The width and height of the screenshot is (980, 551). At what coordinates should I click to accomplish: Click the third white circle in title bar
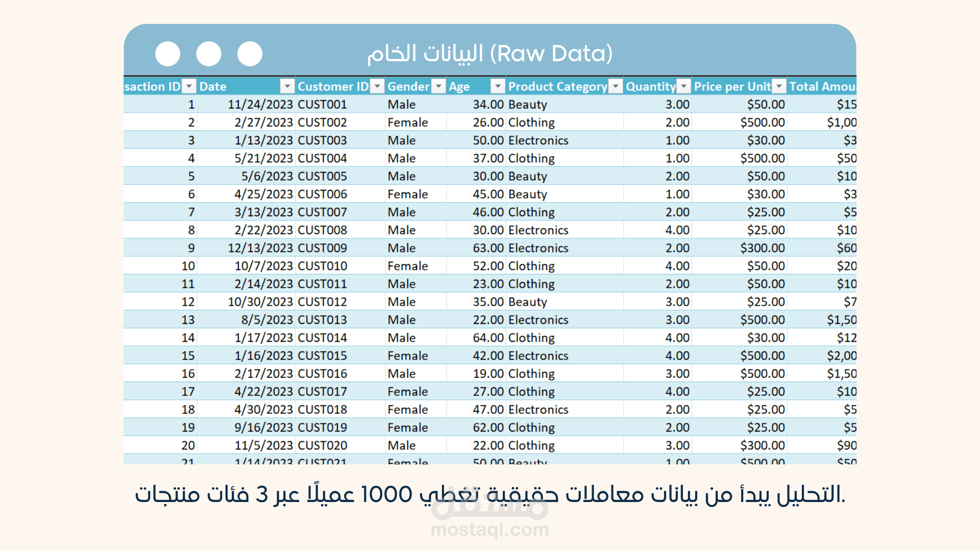coord(250,54)
